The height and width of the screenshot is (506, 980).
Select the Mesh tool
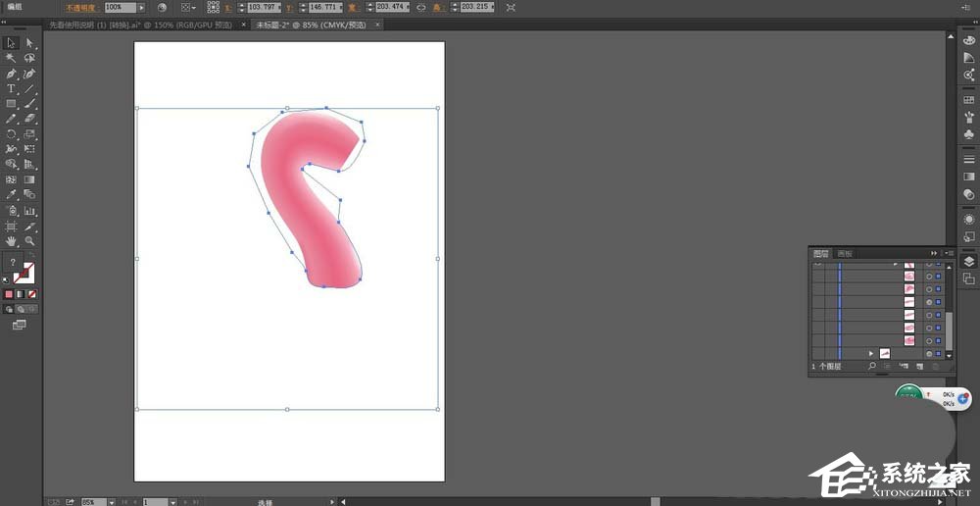(11, 179)
